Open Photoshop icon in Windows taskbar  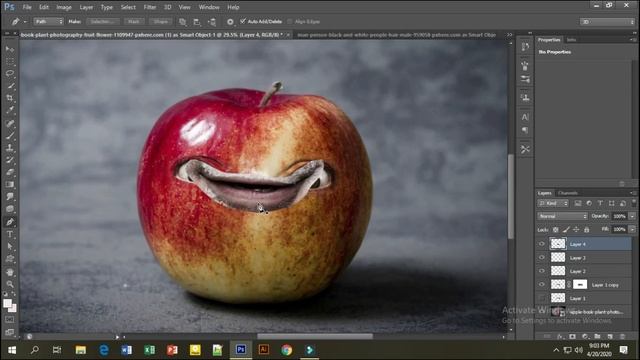pyautogui.click(x=241, y=350)
